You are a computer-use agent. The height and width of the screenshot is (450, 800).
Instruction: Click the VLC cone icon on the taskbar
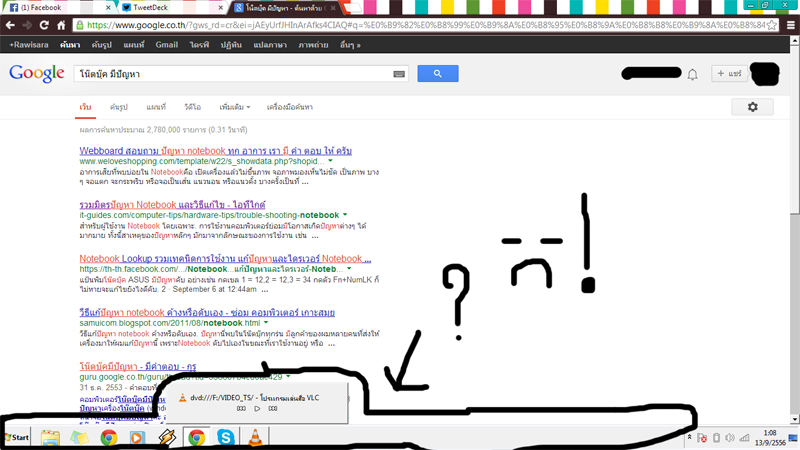point(255,438)
